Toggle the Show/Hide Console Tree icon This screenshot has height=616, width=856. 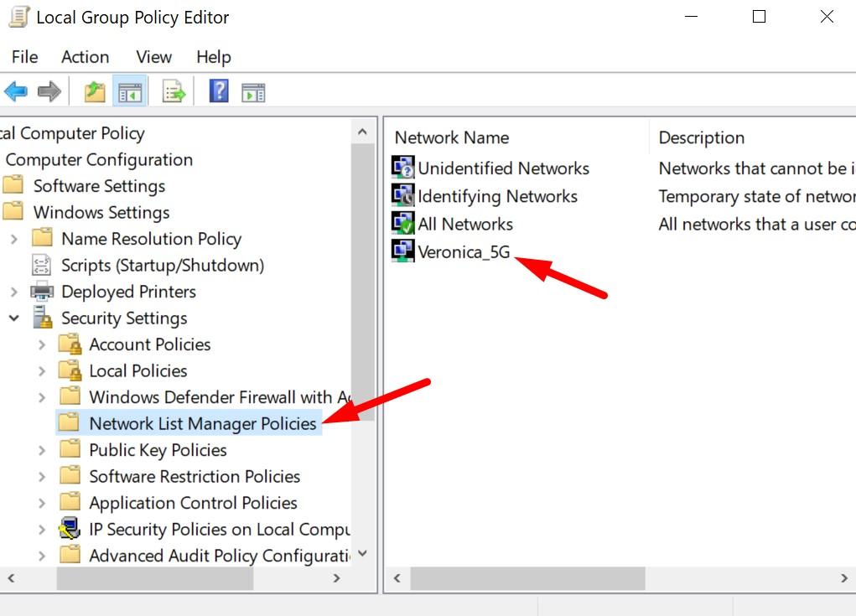click(x=130, y=91)
